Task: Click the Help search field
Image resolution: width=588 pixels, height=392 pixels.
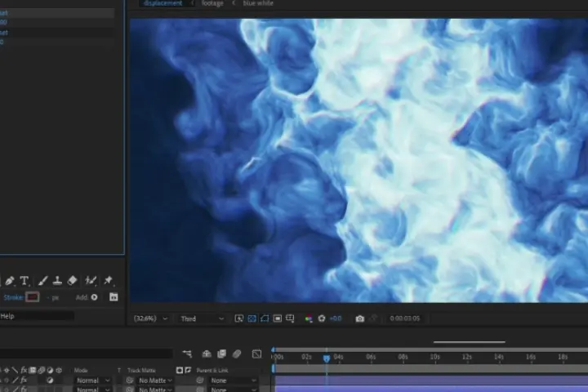Action: 37,316
